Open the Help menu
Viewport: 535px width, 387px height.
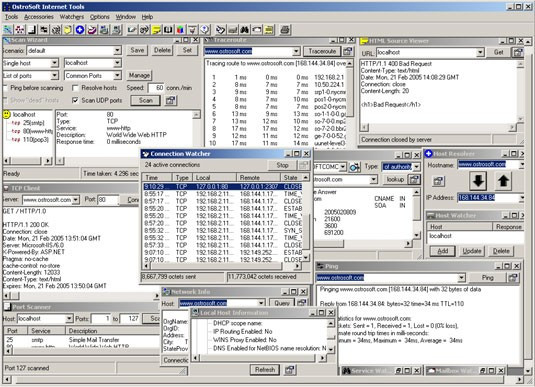click(x=147, y=17)
